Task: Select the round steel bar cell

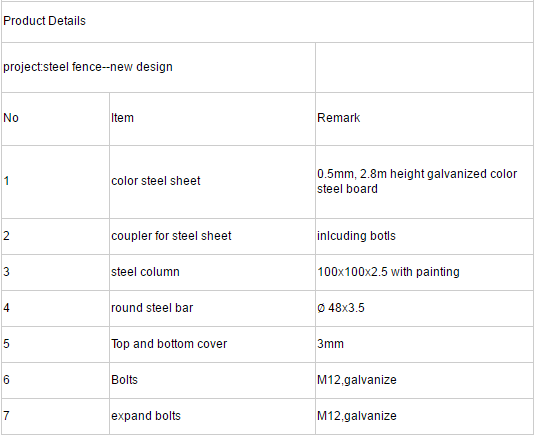Action: pos(212,308)
